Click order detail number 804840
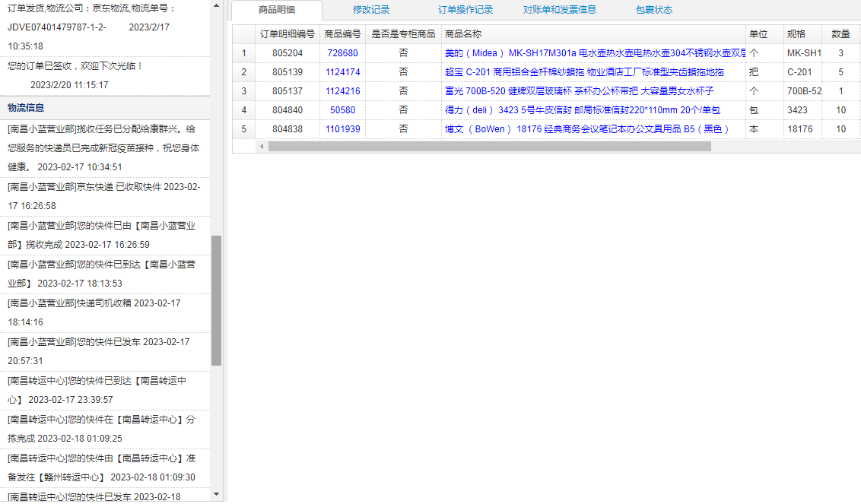Image resolution: width=861 pixels, height=504 pixels. coord(288,110)
